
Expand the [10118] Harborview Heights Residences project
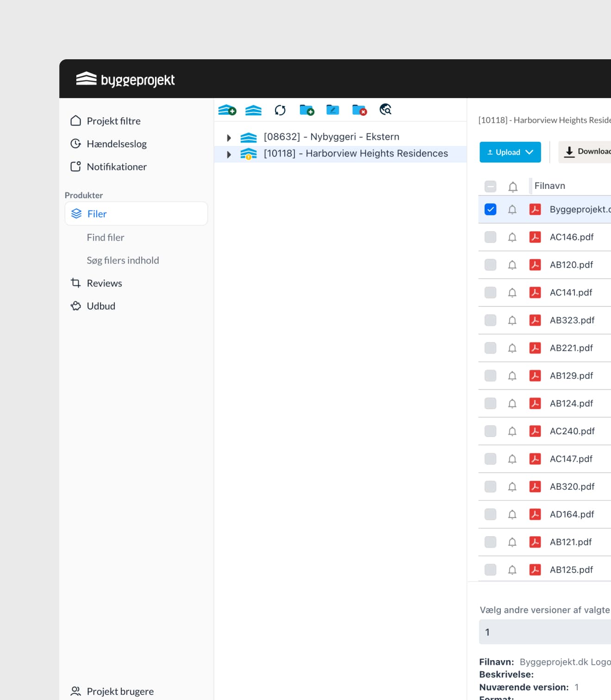click(229, 155)
